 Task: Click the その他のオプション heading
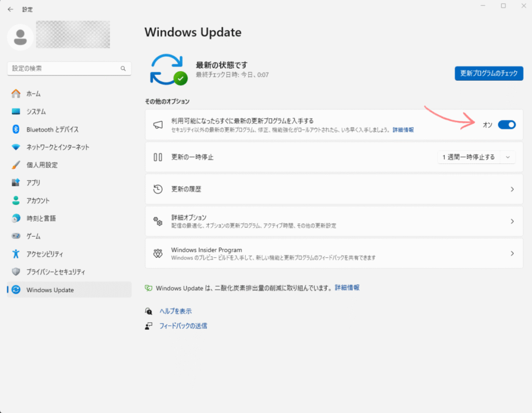(167, 101)
